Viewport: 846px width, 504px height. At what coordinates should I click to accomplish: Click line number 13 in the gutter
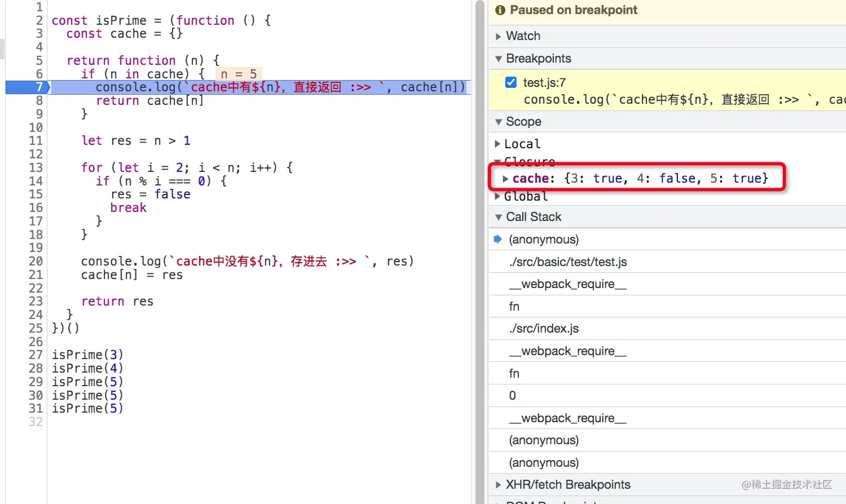point(36,167)
